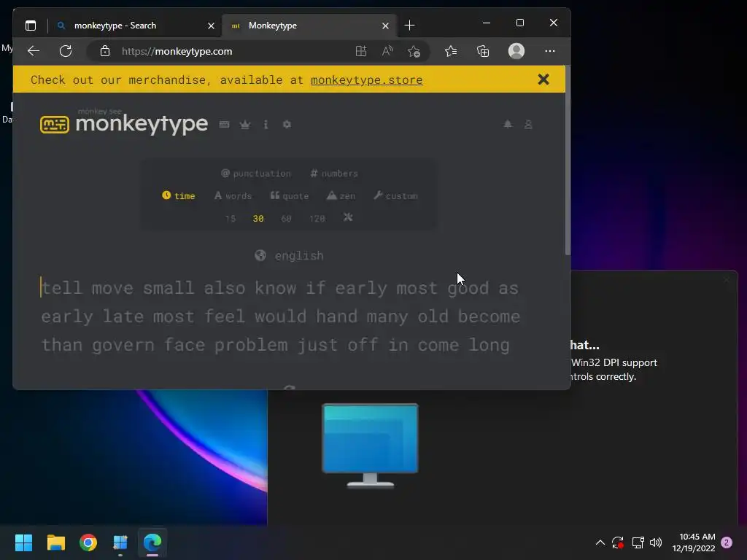This screenshot has width=747, height=560.
Task: Refresh the current page
Action: 66,51
